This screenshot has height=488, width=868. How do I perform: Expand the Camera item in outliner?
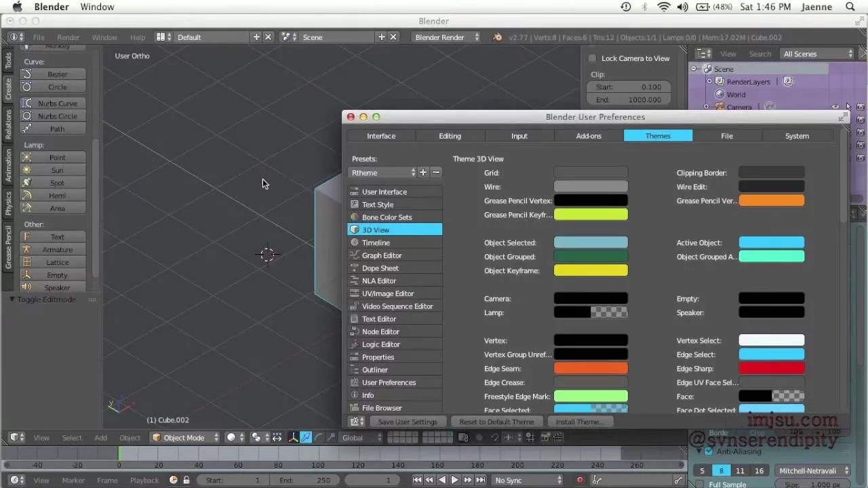click(706, 107)
